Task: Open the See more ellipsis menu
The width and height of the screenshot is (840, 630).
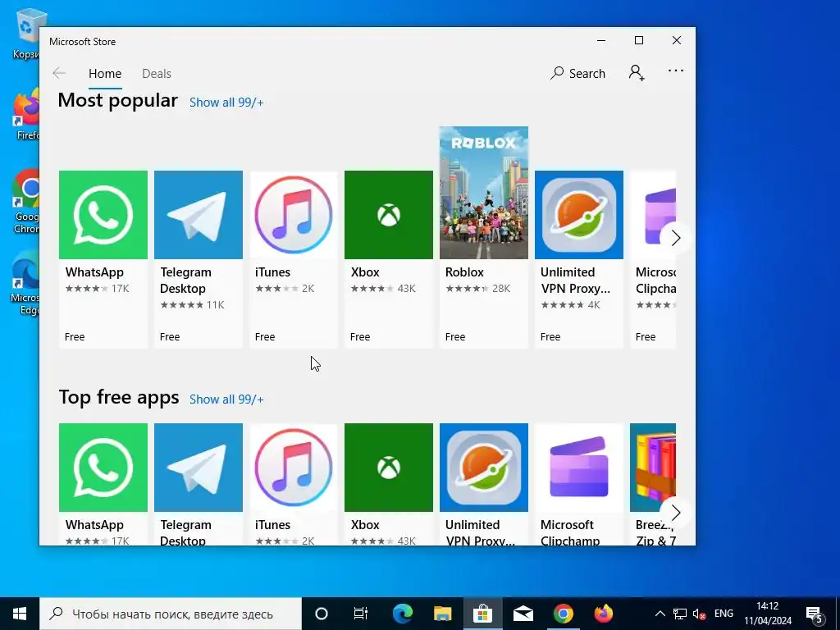Action: point(676,71)
